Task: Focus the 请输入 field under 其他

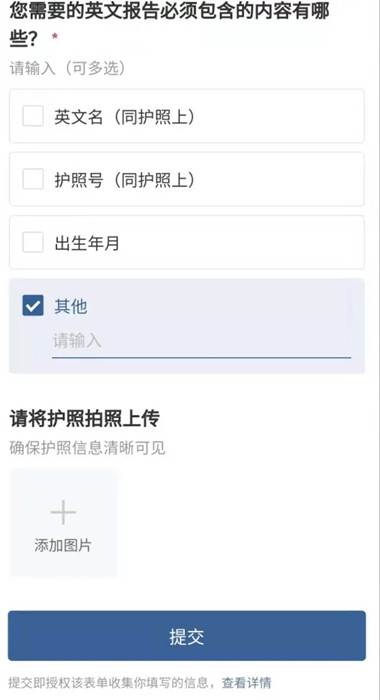Action: 201,342
